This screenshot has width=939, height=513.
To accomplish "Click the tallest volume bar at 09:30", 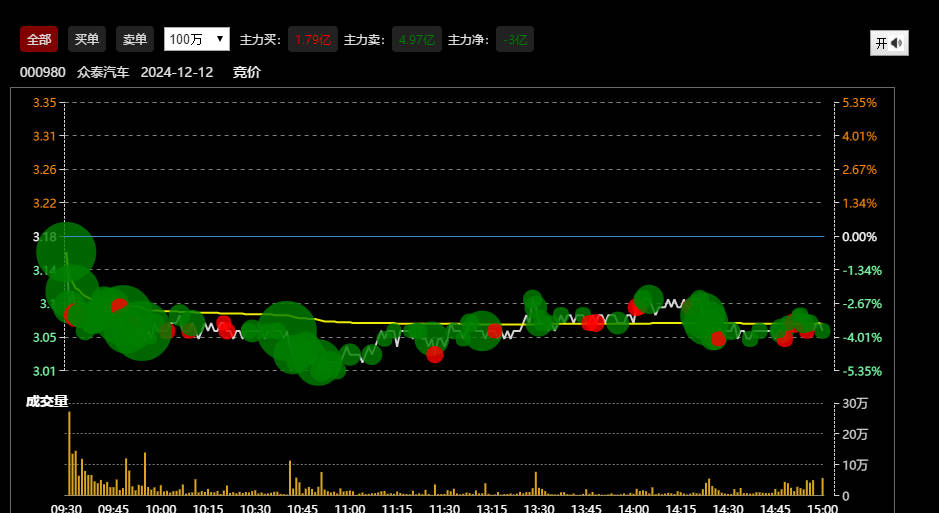I will point(69,453).
